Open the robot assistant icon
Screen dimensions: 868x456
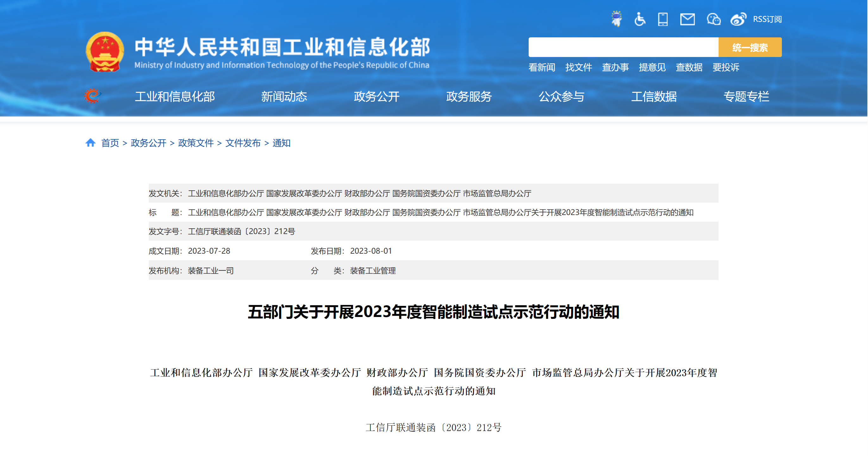click(617, 19)
